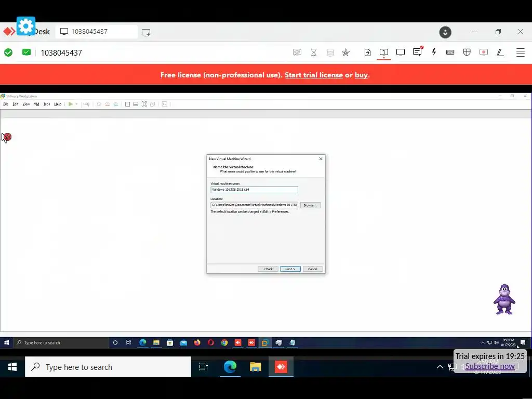Open the whiteboard pen icon
The height and width of the screenshot is (399, 532).
click(x=500, y=52)
